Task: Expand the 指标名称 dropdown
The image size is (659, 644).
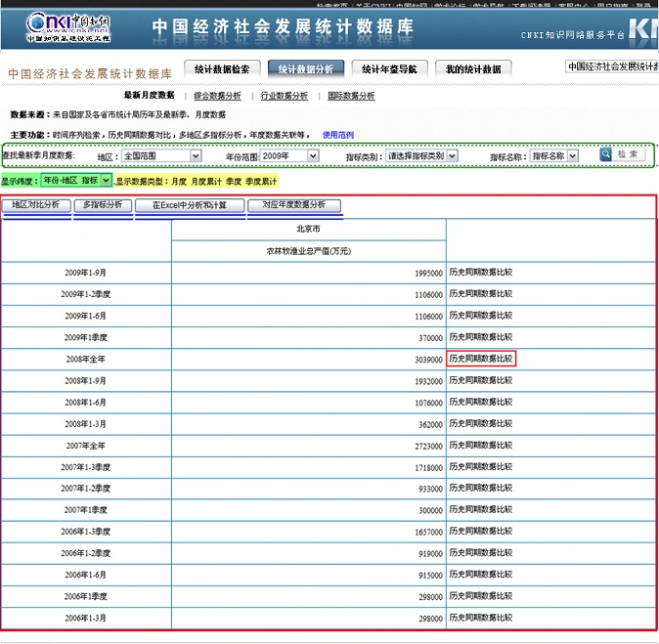Action: tap(554, 155)
